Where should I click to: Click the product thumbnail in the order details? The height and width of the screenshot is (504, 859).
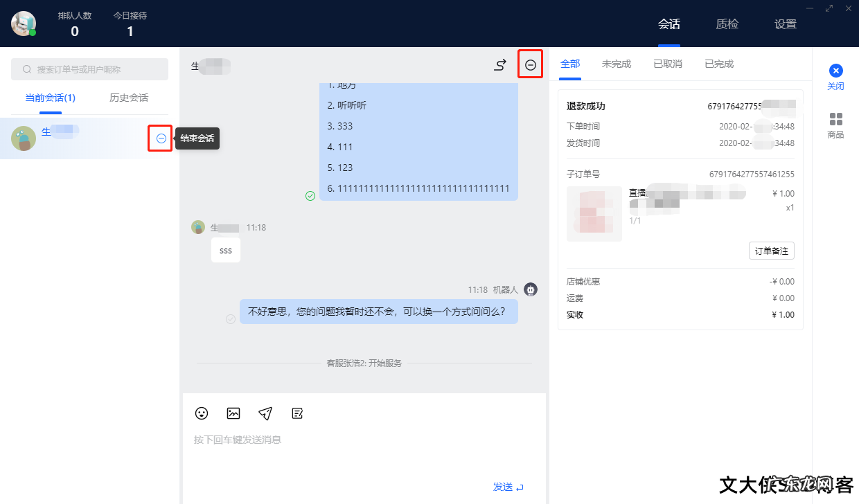(594, 214)
